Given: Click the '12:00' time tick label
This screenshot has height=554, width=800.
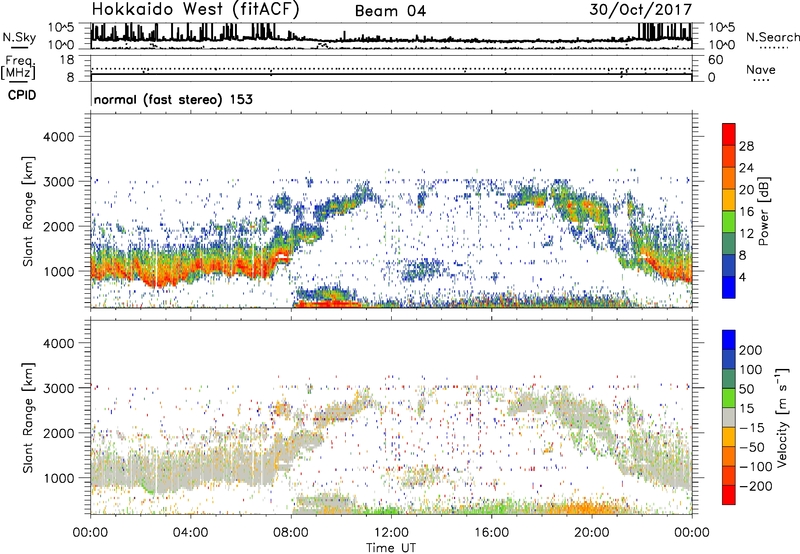Looking at the screenshot, I should [x=391, y=533].
